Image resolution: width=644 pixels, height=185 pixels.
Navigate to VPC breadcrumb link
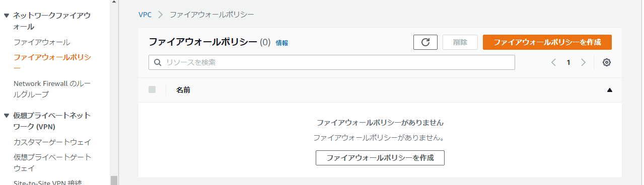pyautogui.click(x=145, y=15)
